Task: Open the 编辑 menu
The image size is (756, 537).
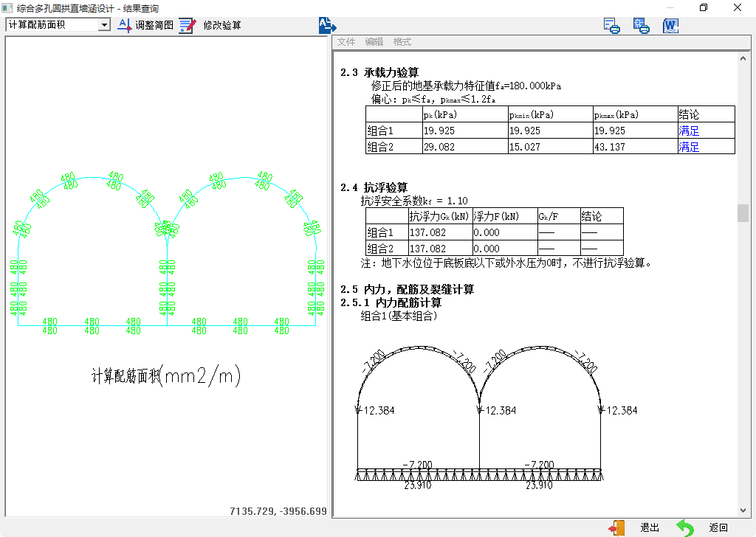Action: coord(374,42)
